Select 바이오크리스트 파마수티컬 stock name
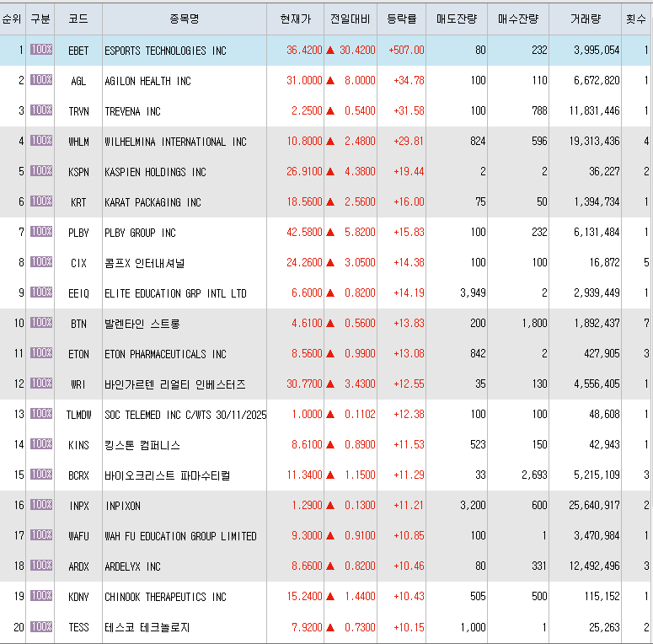 click(167, 475)
